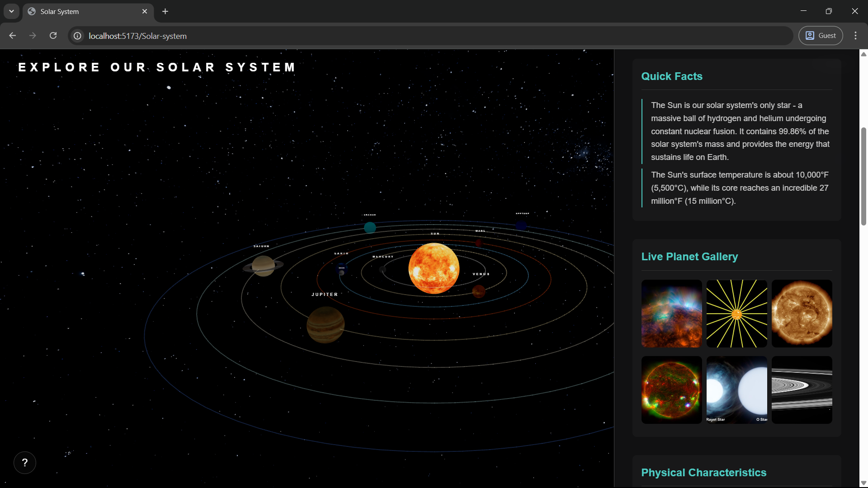Open the tab search dropdown chevron
The image size is (868, 488).
(x=11, y=11)
